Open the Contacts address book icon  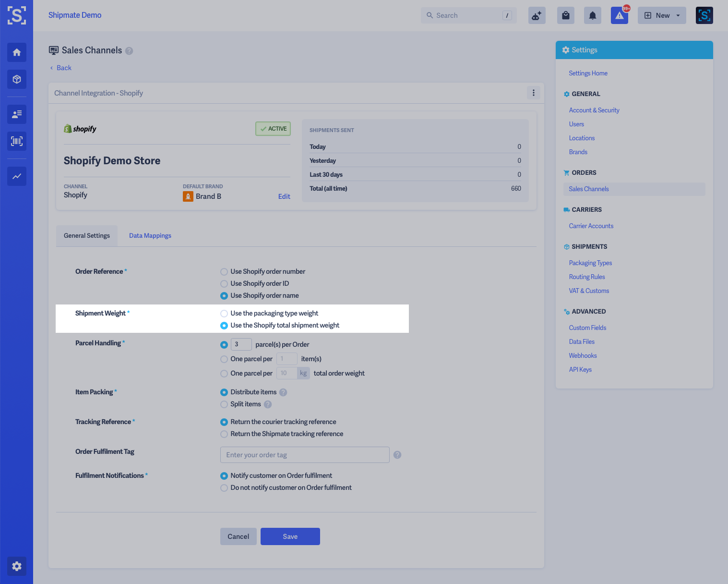16,114
